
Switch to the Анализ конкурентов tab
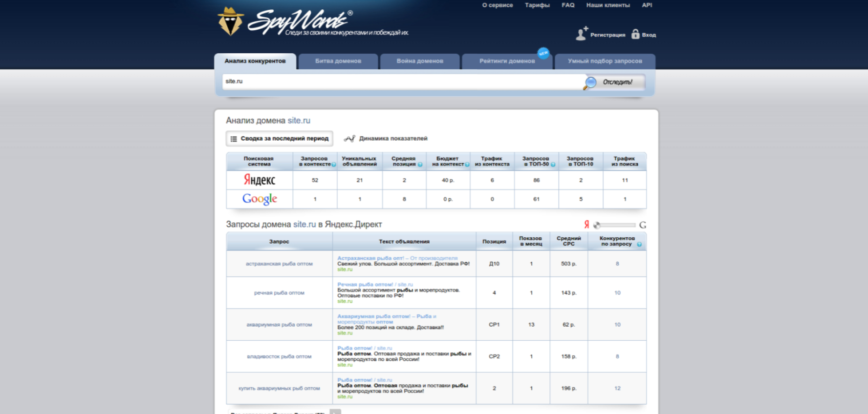click(255, 61)
